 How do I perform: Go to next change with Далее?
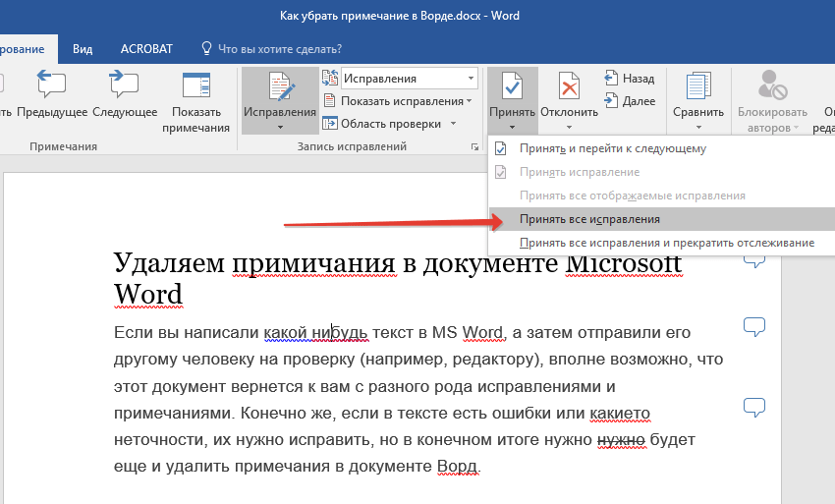tap(628, 100)
